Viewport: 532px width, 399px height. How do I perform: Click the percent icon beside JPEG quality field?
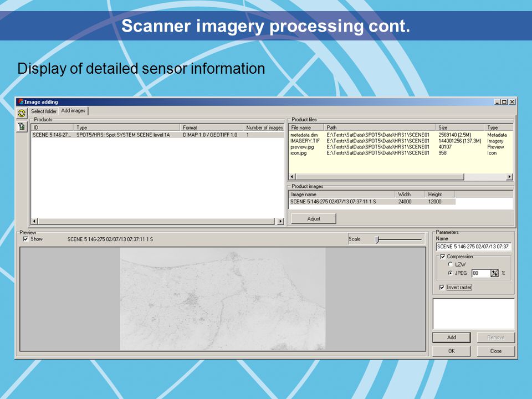click(x=495, y=273)
